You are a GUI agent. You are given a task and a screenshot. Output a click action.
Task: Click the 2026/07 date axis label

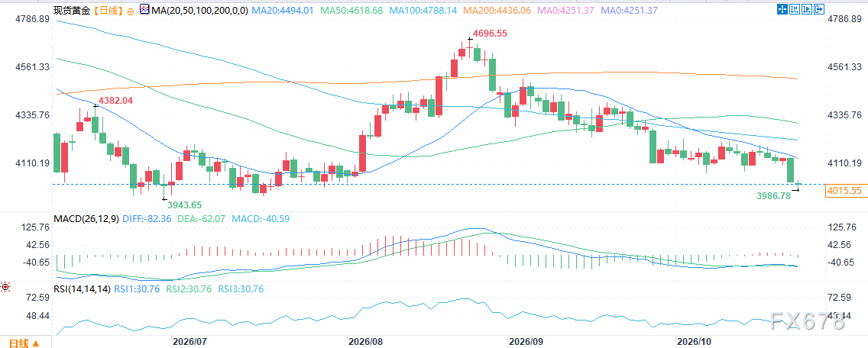(x=189, y=341)
